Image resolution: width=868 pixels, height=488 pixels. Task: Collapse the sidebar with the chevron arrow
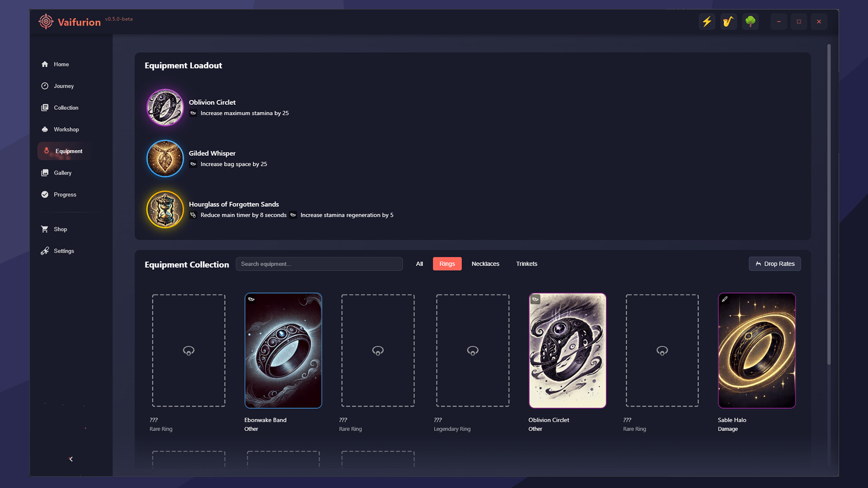pos(71,459)
